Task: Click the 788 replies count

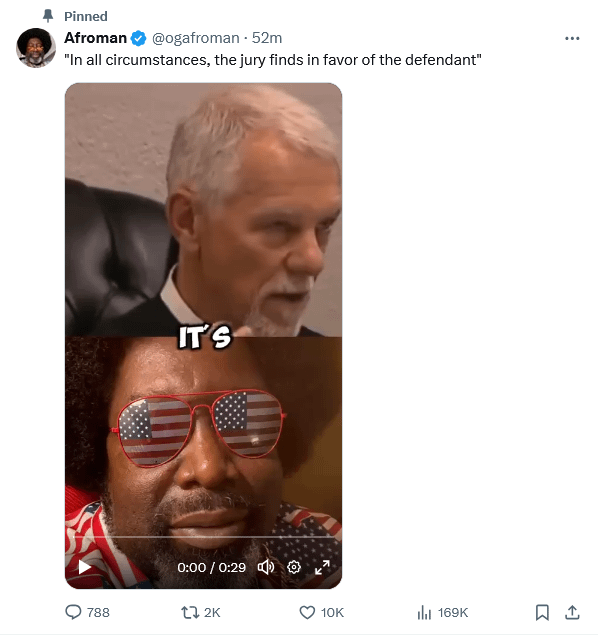Action: (x=98, y=612)
